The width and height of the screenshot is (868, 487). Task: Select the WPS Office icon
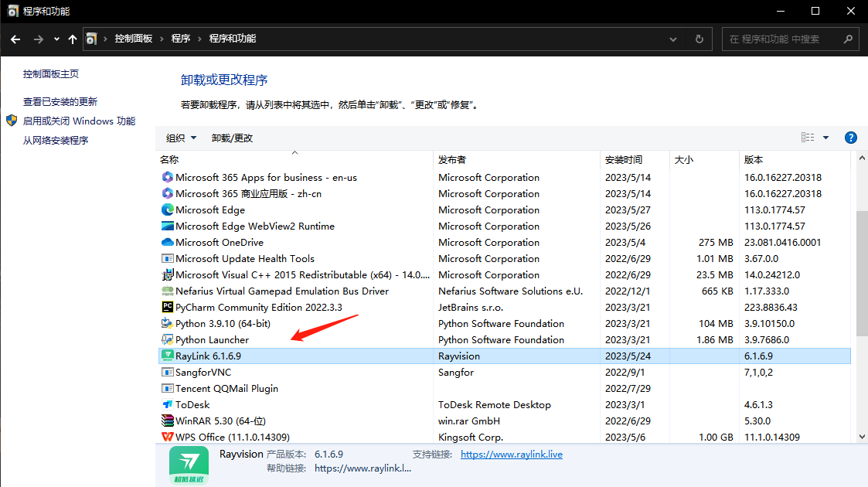point(167,437)
